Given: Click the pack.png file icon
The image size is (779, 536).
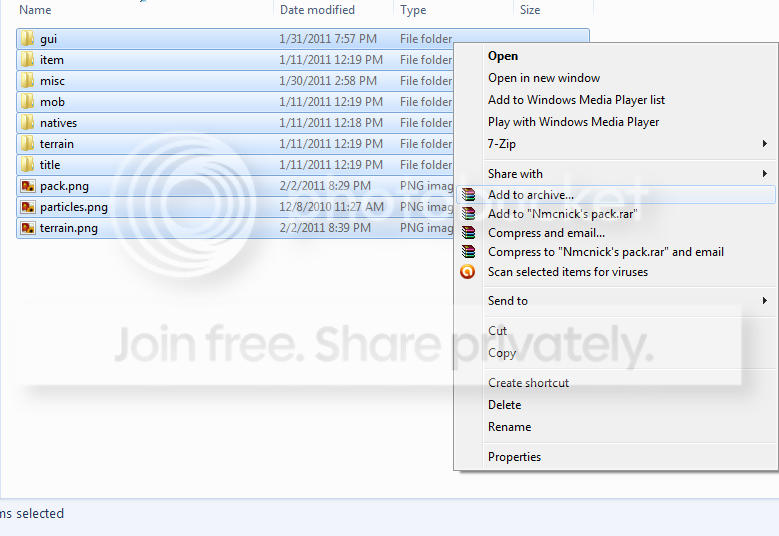Looking at the screenshot, I should point(28,186).
